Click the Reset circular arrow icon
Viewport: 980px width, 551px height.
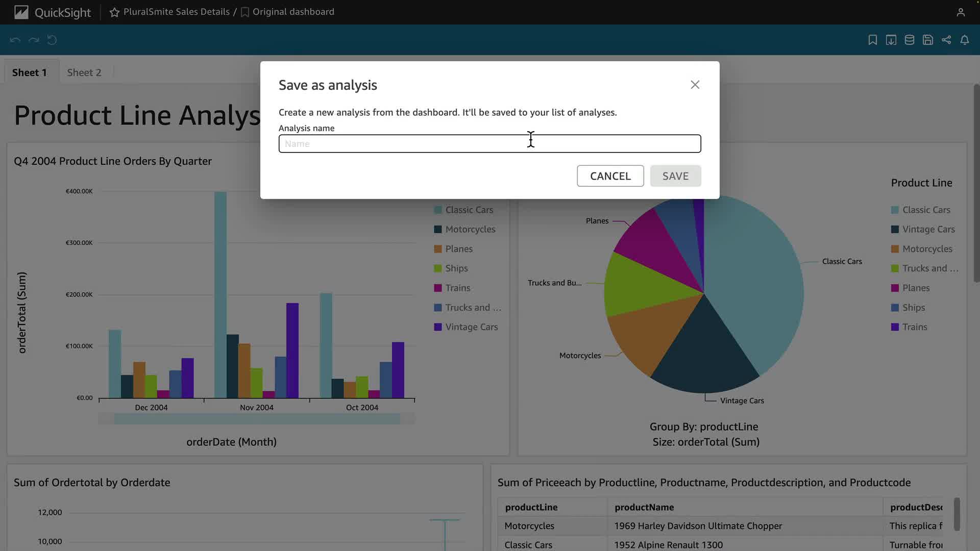52,40
